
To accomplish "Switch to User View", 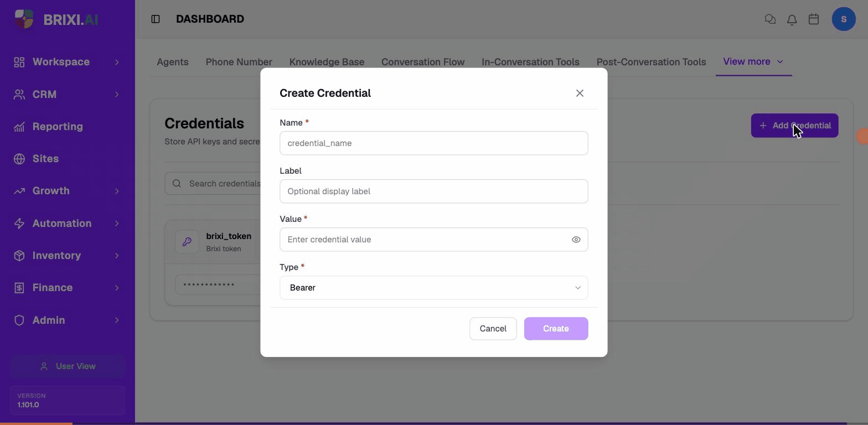I will [68, 366].
